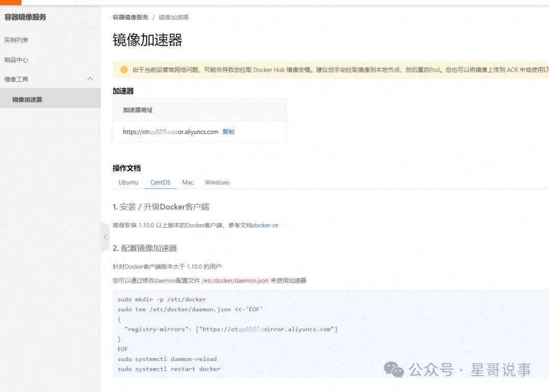Click the 针对Docker客户端版本 description line
The image size is (549, 392).
167,266
